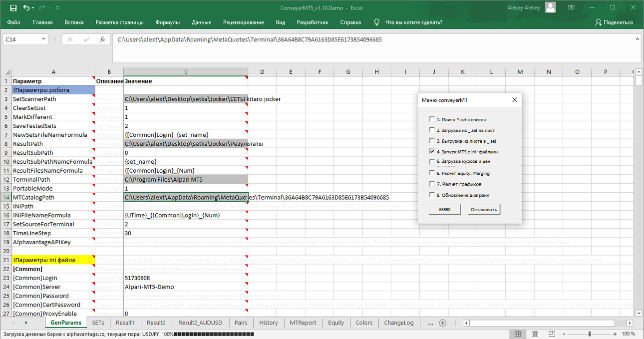The image size is (644, 339).
Task: Open the Name Box dropdown arrow
Action: click(x=43, y=39)
